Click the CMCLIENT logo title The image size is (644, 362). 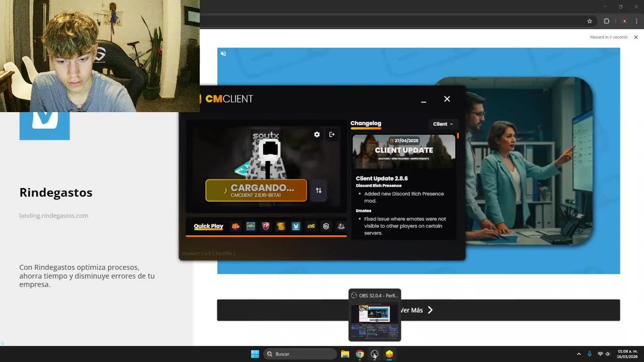[229, 99]
